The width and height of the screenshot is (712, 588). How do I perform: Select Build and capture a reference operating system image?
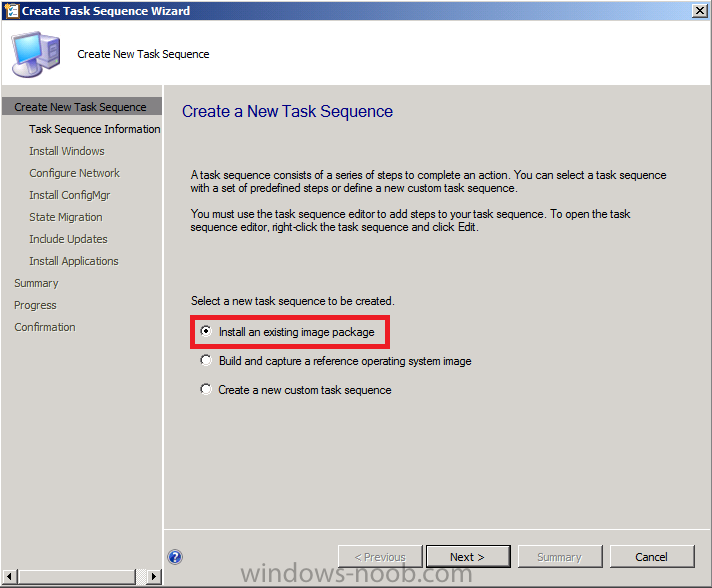click(206, 361)
